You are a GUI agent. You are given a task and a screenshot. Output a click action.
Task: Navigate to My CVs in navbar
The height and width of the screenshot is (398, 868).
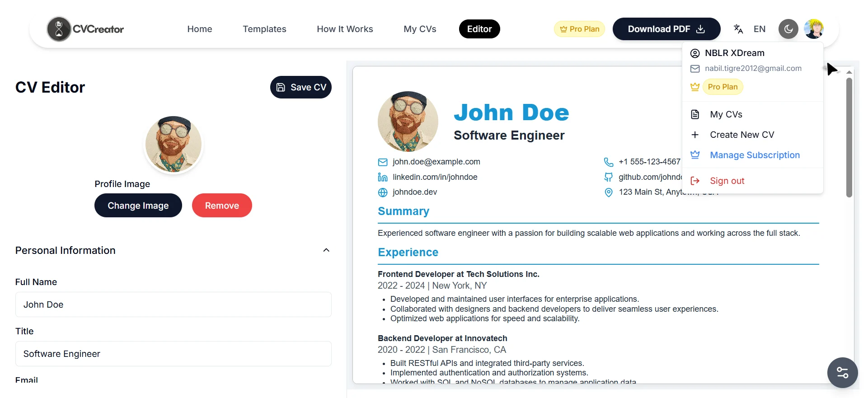click(420, 29)
